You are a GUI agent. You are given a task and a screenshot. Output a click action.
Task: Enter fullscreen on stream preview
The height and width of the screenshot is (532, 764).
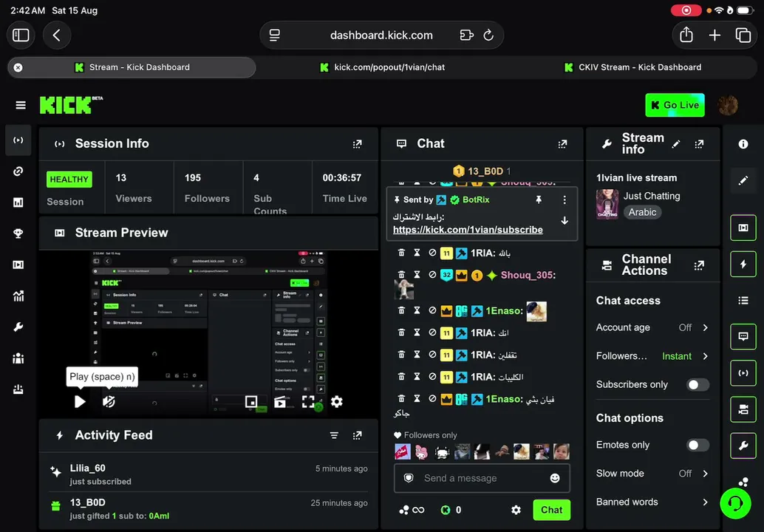(x=308, y=401)
